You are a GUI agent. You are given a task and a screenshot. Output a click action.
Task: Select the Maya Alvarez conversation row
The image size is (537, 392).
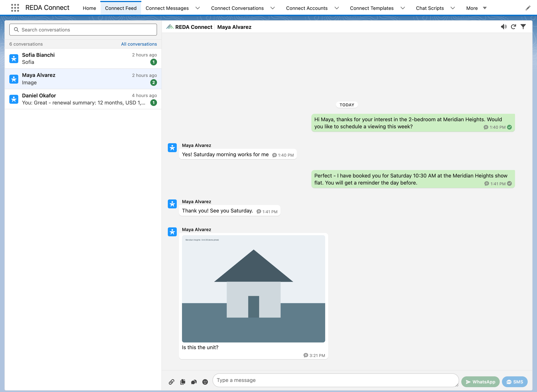click(83, 79)
